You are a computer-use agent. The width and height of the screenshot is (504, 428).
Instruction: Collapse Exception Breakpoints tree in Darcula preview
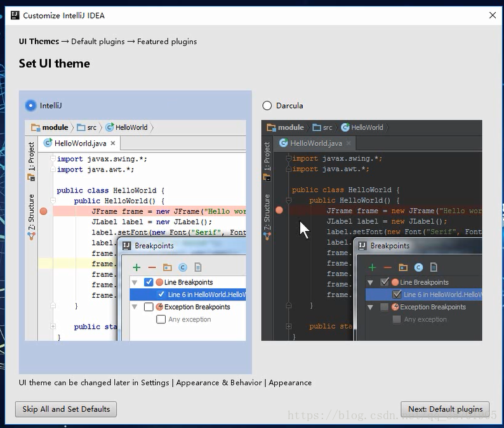tap(370, 307)
